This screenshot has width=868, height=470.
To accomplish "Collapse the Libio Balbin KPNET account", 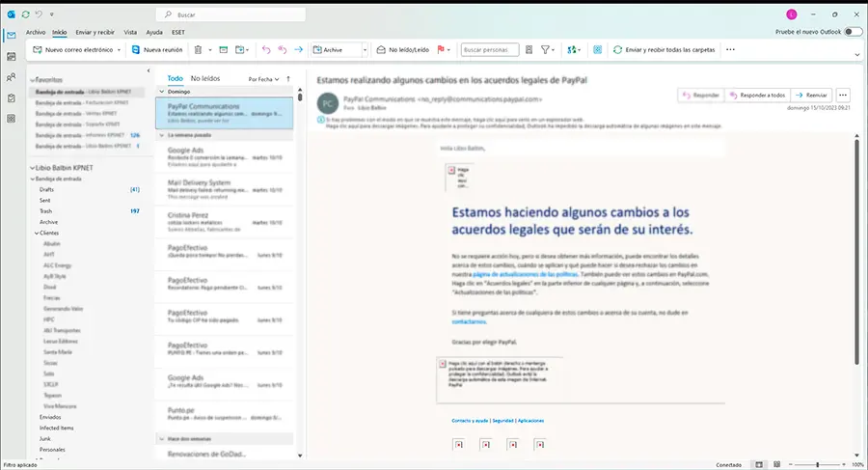I will point(32,168).
